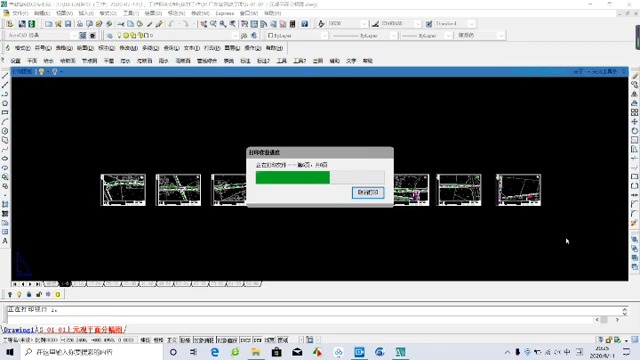This screenshot has height=360, width=640.
Task: Click the leftmost drawing sheet thumbnail
Action: point(123,190)
